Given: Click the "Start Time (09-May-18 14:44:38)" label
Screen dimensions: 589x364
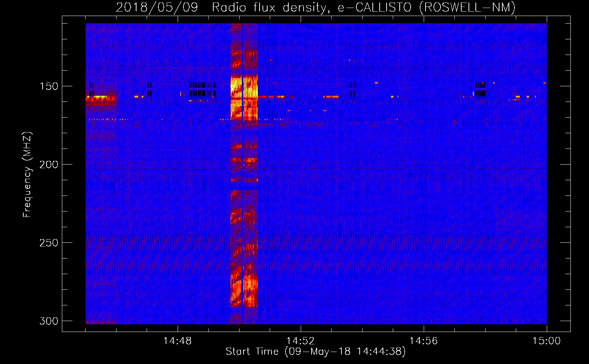Looking at the screenshot, I should tap(316, 352).
